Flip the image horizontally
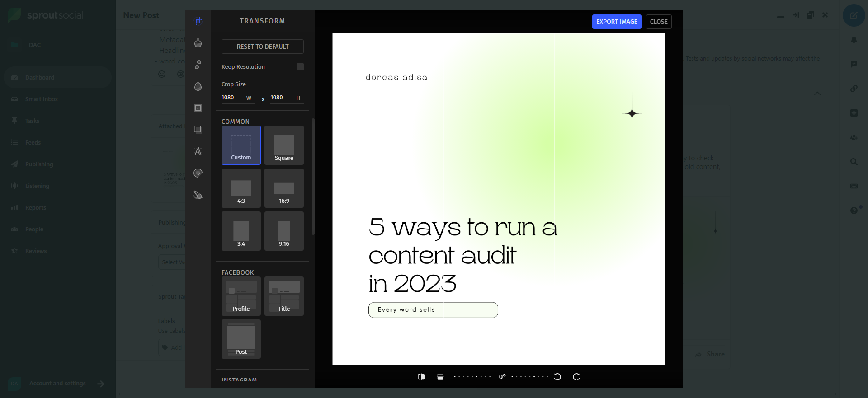The height and width of the screenshot is (398, 868). tap(421, 377)
